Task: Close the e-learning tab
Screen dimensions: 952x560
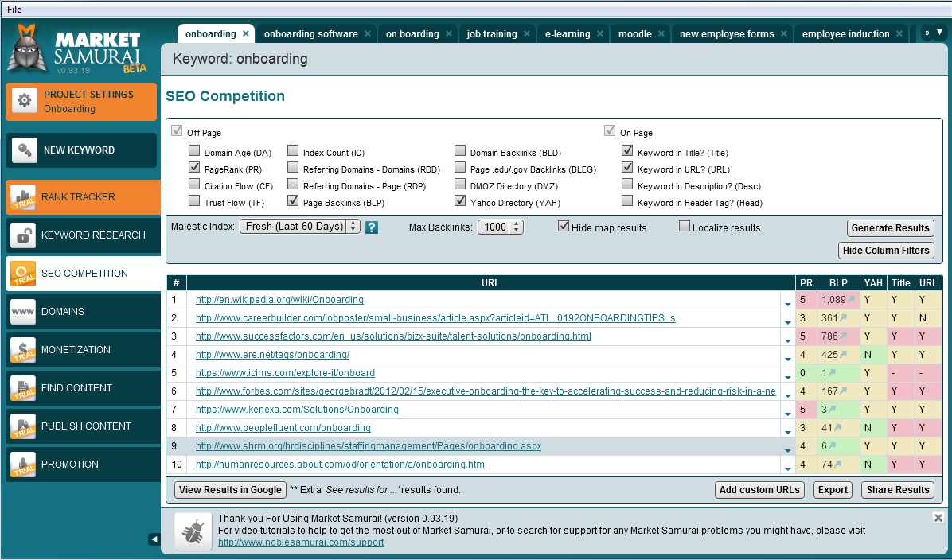Action: 600,34
